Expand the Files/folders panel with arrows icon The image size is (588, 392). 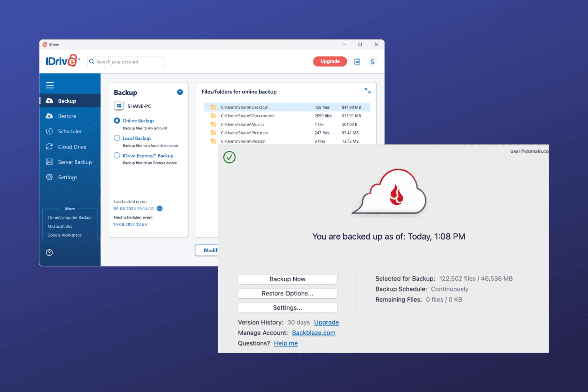[367, 91]
